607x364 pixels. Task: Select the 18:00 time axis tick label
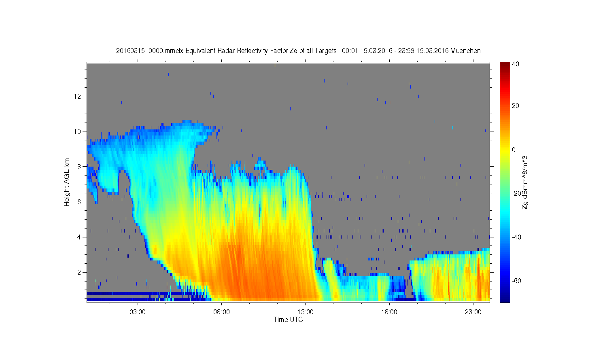(x=389, y=312)
